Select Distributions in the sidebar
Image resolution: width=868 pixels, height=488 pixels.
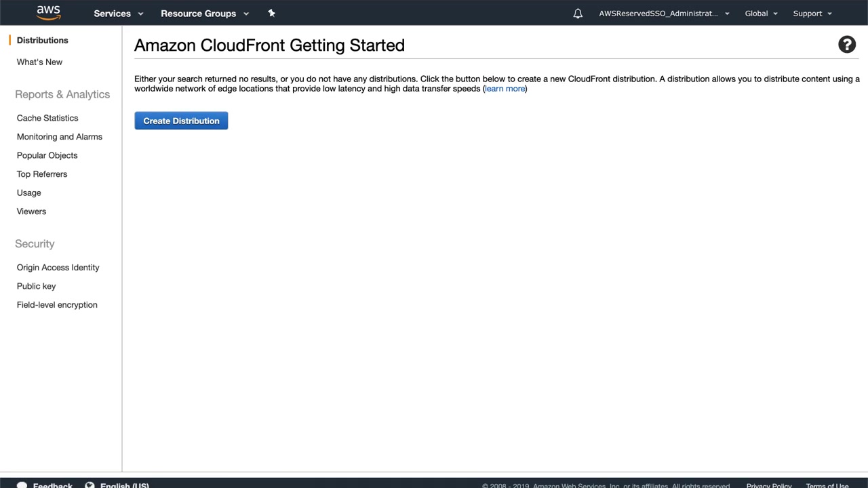(42, 41)
